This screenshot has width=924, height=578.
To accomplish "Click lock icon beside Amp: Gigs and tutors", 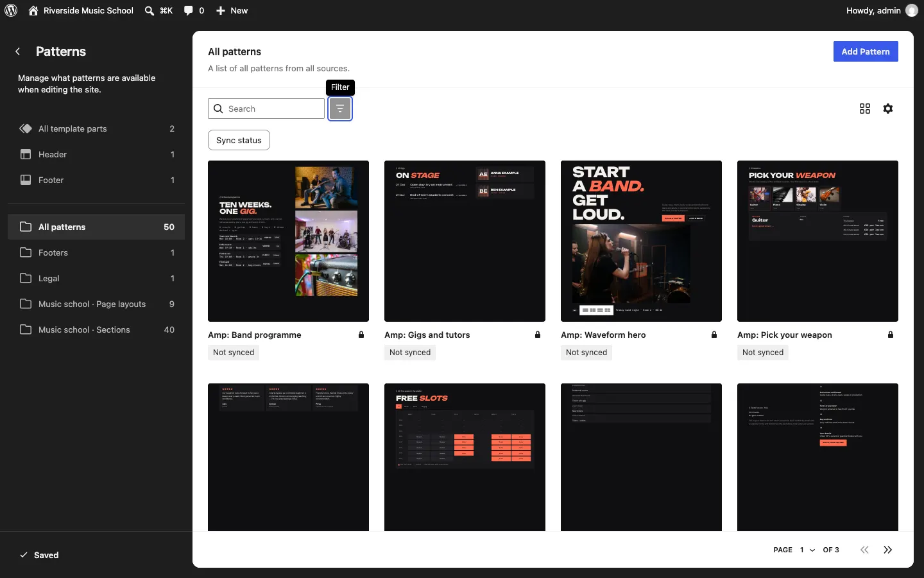I will [x=538, y=335].
